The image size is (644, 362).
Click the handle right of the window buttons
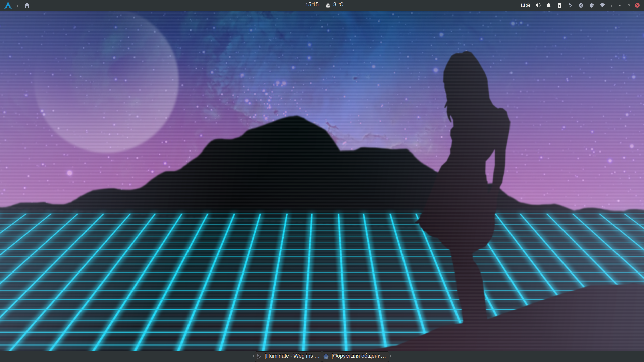pos(390,357)
